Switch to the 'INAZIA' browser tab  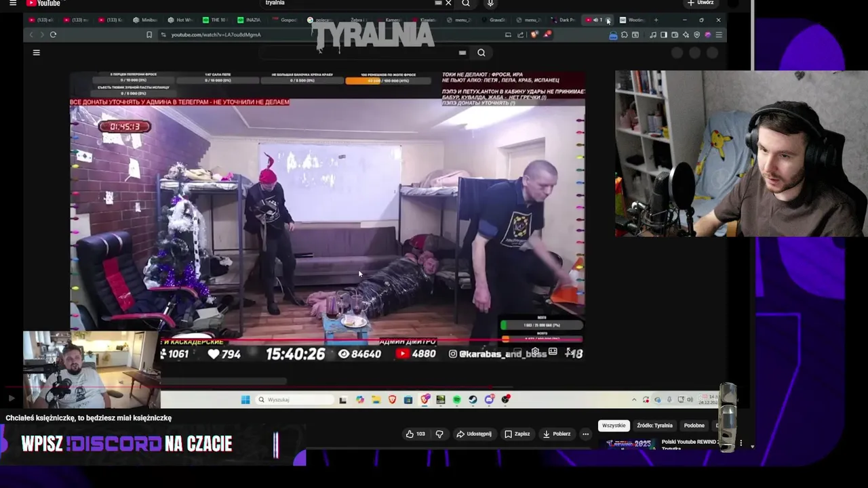coord(250,20)
